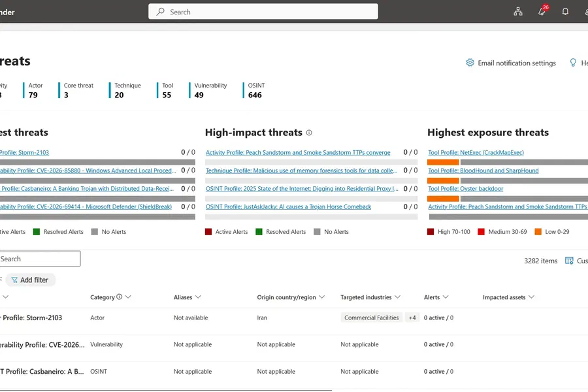
Task: Filter by OSINT count 646
Action: (x=254, y=90)
